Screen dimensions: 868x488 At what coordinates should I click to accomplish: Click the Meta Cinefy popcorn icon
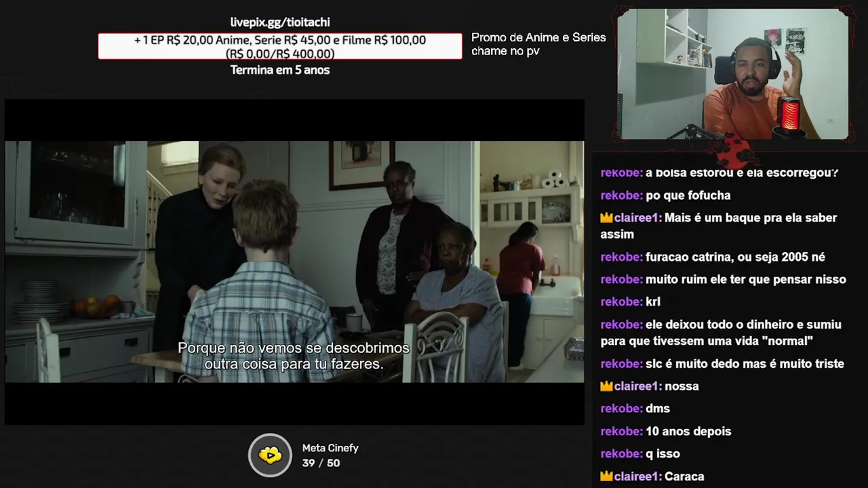click(x=270, y=455)
